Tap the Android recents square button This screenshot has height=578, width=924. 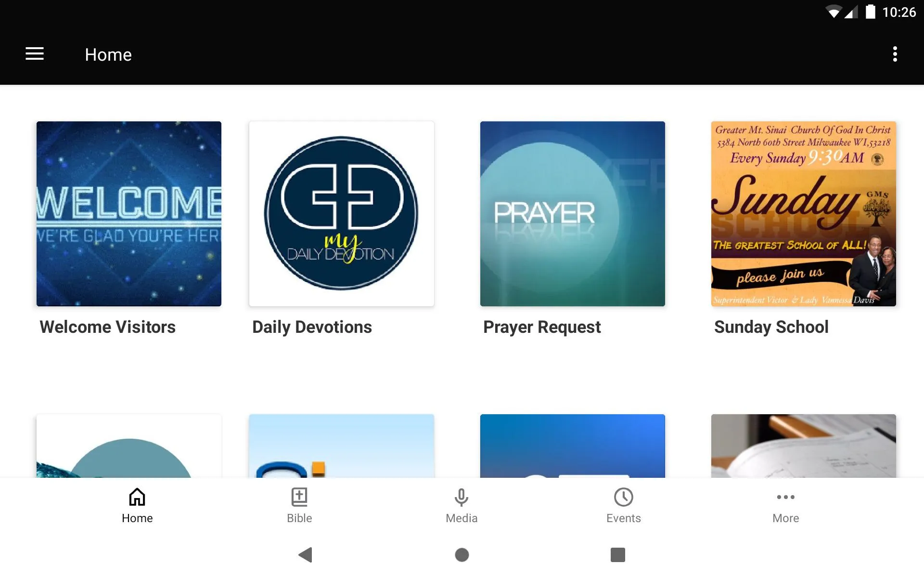(x=618, y=555)
